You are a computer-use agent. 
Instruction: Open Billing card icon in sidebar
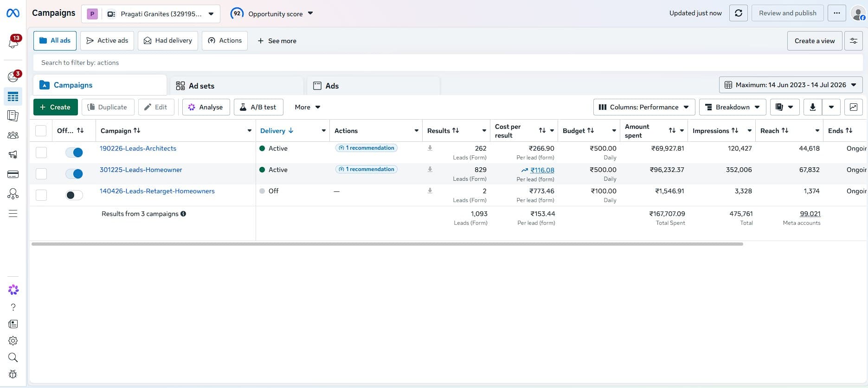13,174
